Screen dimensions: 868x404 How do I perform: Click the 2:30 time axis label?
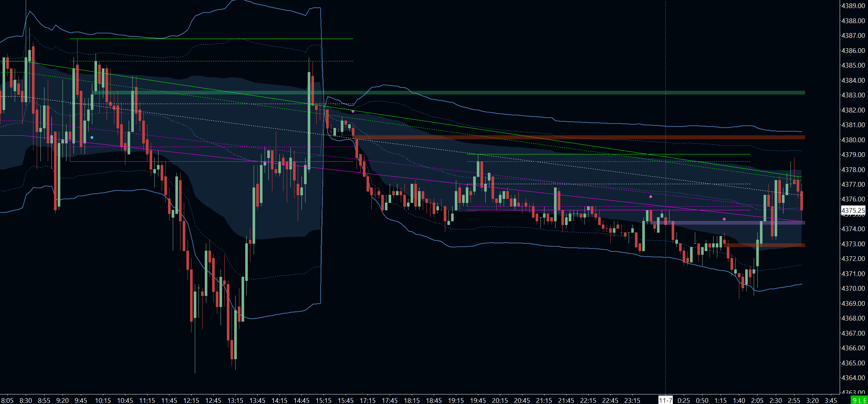pos(776,400)
